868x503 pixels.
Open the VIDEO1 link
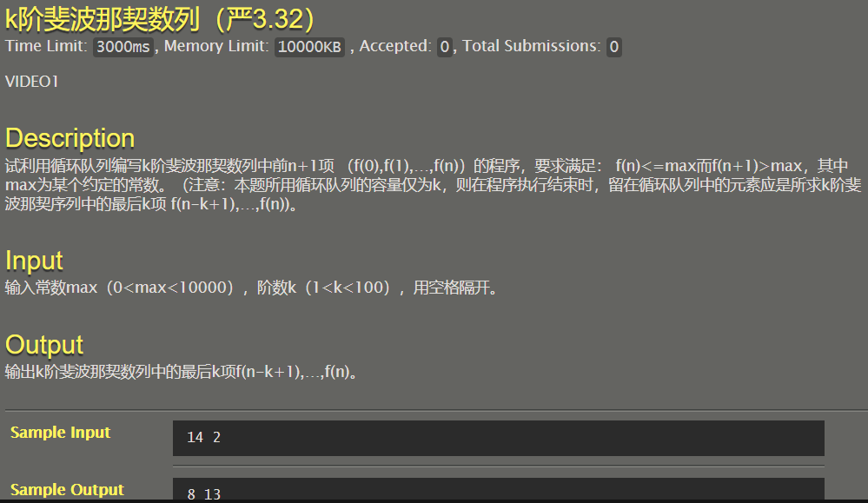tap(31, 82)
